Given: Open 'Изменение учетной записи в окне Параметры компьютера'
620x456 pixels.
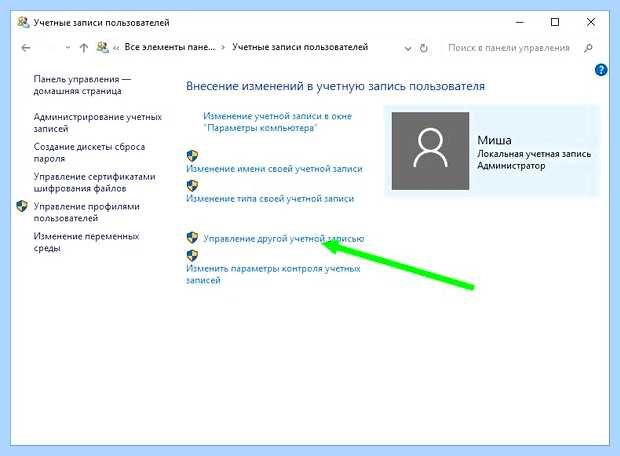Looking at the screenshot, I should pos(278,122).
